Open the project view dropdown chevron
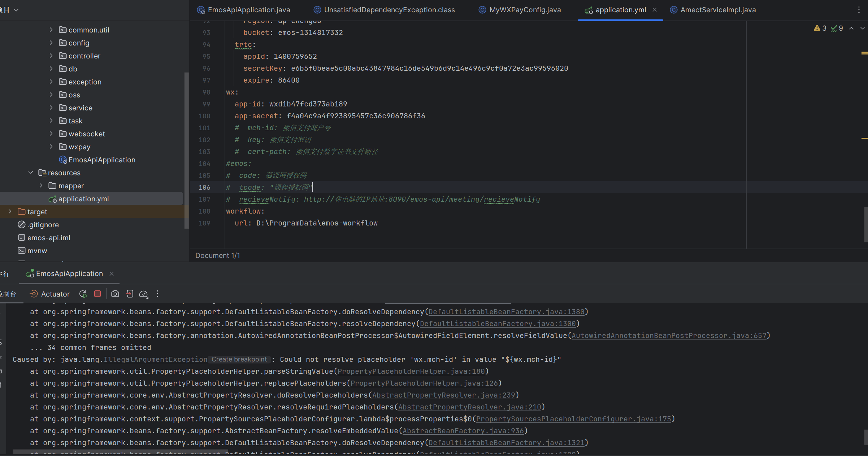The width and height of the screenshot is (868, 456). point(16,10)
